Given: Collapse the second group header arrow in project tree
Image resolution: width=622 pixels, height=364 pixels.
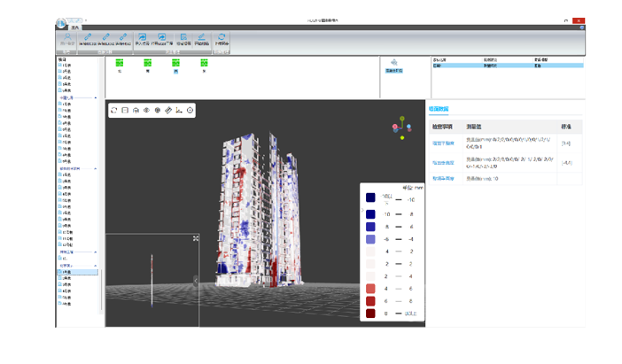Looking at the screenshot, I should click(x=95, y=169).
